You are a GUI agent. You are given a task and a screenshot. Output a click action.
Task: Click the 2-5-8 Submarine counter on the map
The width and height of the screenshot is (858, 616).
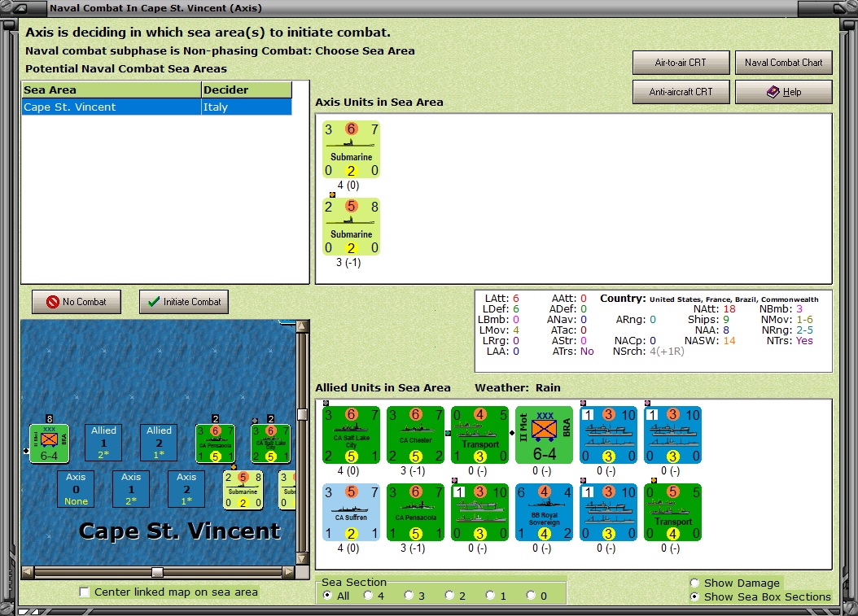[x=243, y=490]
